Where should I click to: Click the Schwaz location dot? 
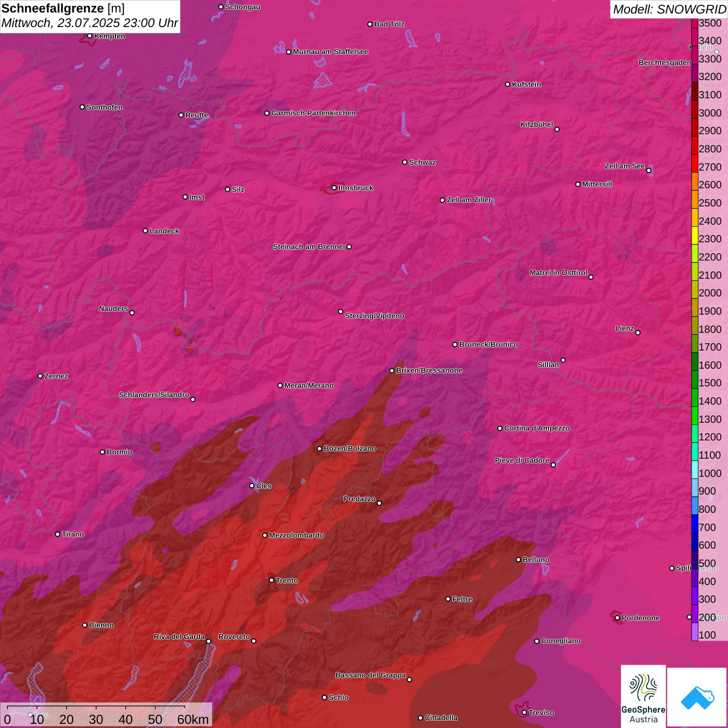point(405,162)
